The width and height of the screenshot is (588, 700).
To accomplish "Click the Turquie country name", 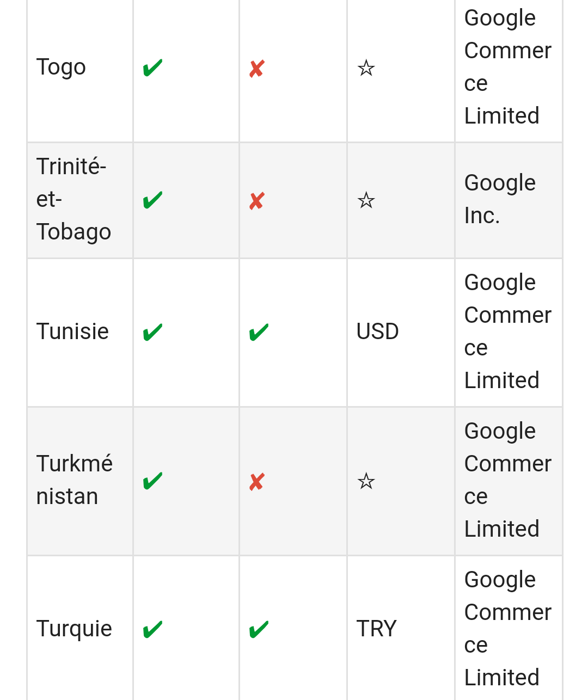I will coord(74,629).
